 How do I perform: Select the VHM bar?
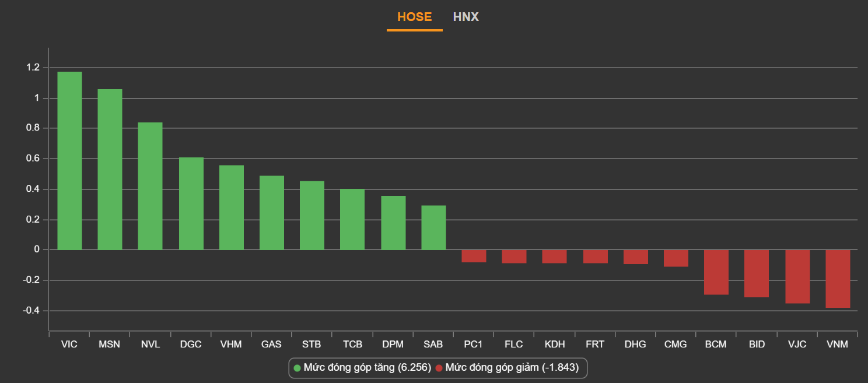pyautogui.click(x=231, y=208)
